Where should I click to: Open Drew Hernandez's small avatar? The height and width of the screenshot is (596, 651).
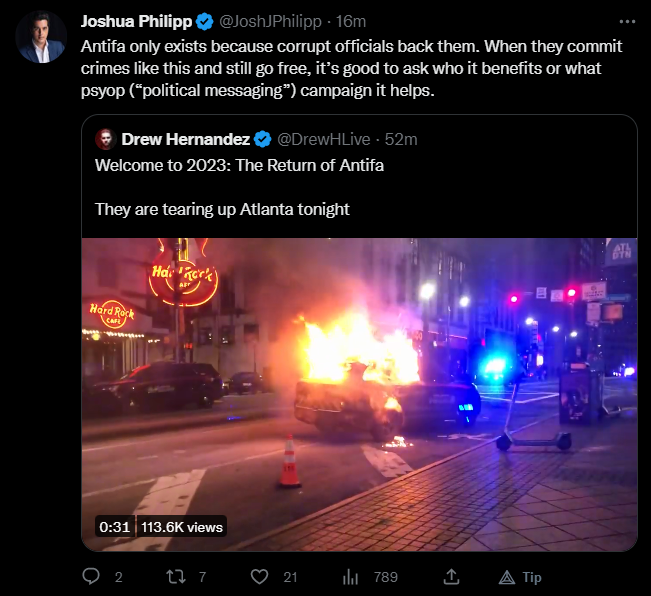click(105, 139)
